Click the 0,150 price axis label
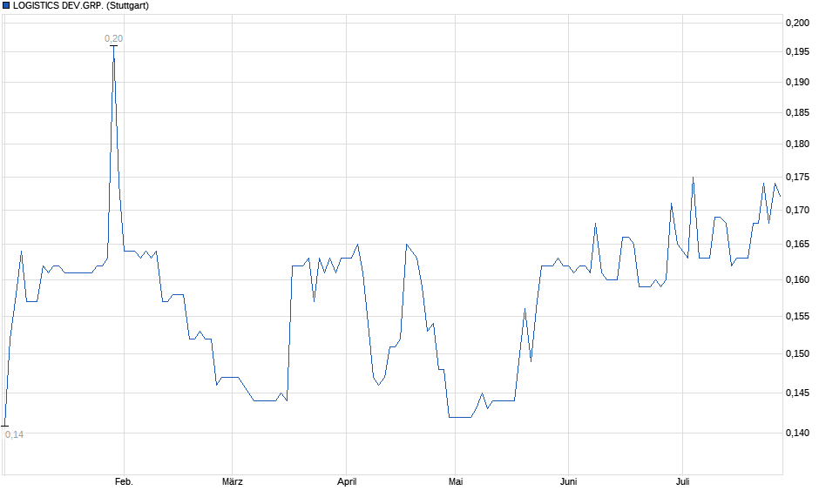The height and width of the screenshot is (504, 819). 797,353
